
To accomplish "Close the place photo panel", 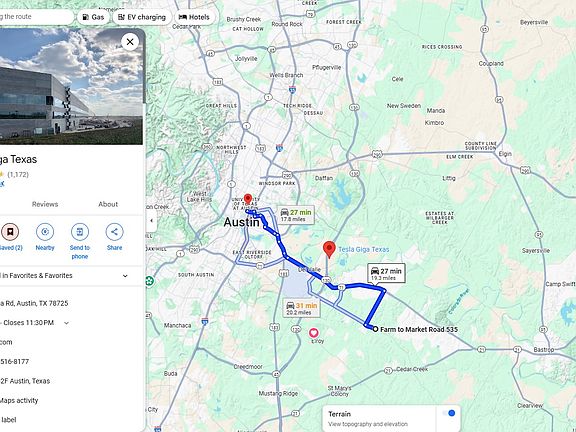I will [130, 42].
